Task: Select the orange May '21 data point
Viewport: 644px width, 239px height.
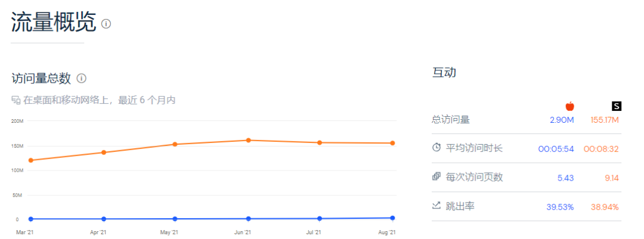Action: click(175, 144)
